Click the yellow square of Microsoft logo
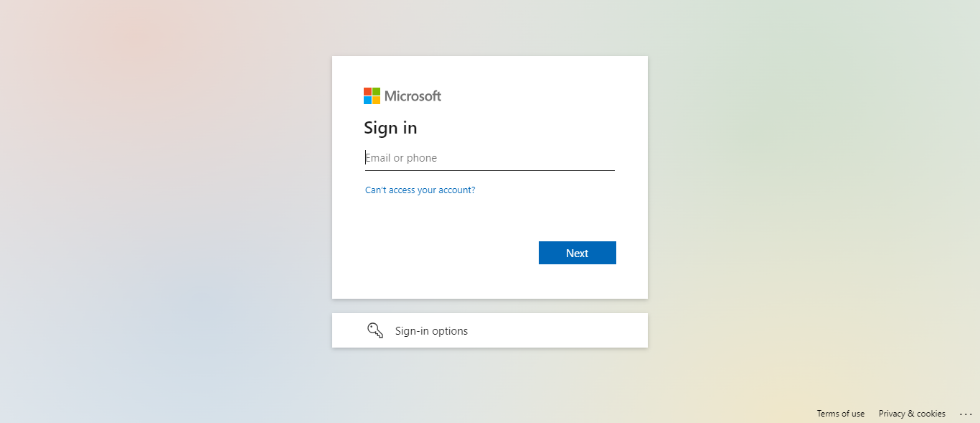 pyautogui.click(x=376, y=100)
